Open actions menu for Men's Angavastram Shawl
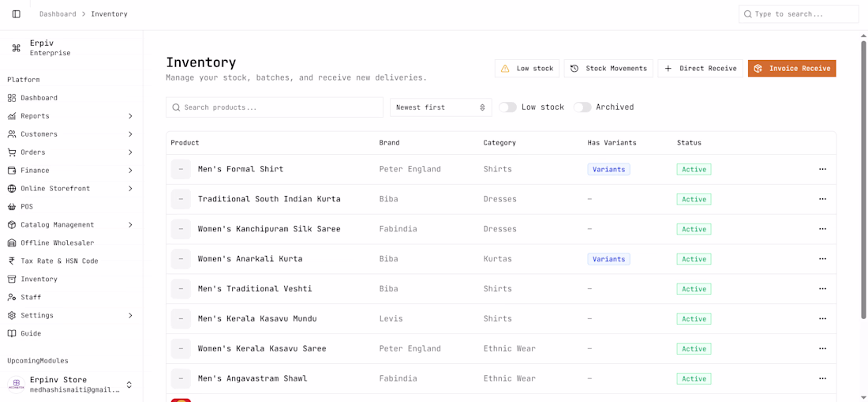The width and height of the screenshot is (868, 402). (822, 379)
